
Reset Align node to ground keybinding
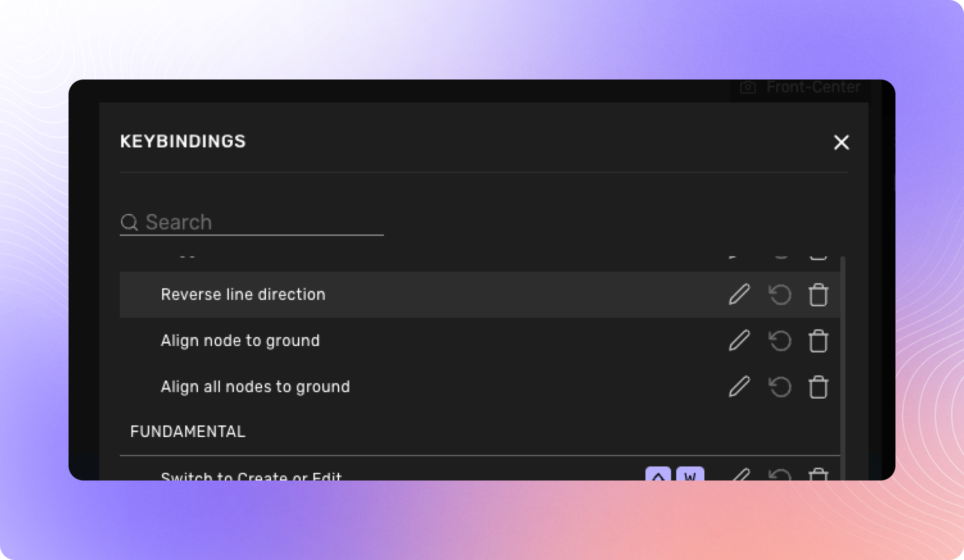(x=779, y=341)
